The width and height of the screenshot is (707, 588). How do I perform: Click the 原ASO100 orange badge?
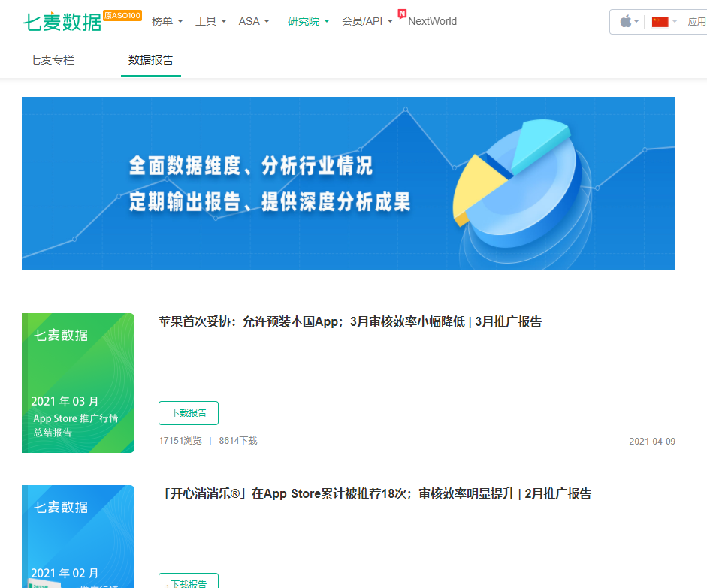click(x=122, y=15)
